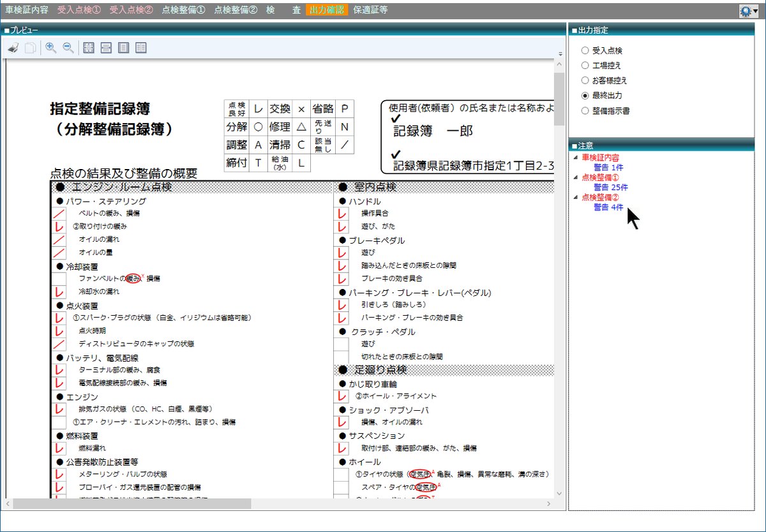Click the 操作具合 row text under ハンドル
The width and height of the screenshot is (766, 532).
pos(375,213)
